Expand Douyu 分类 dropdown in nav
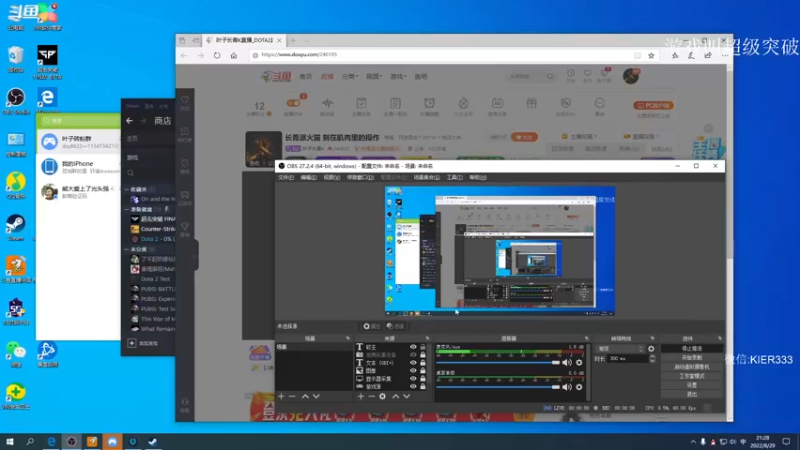The image size is (800, 450). [350, 77]
